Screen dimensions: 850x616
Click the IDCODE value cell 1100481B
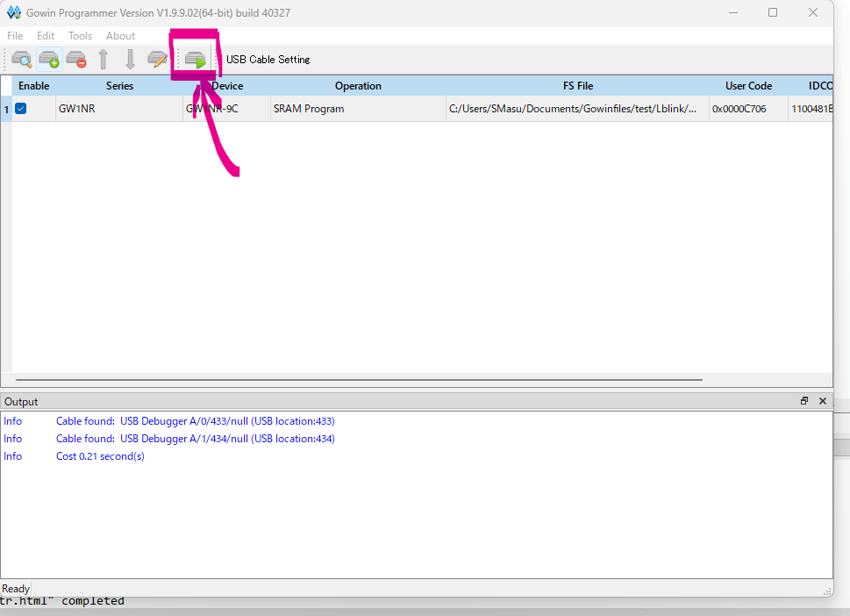tap(811, 109)
